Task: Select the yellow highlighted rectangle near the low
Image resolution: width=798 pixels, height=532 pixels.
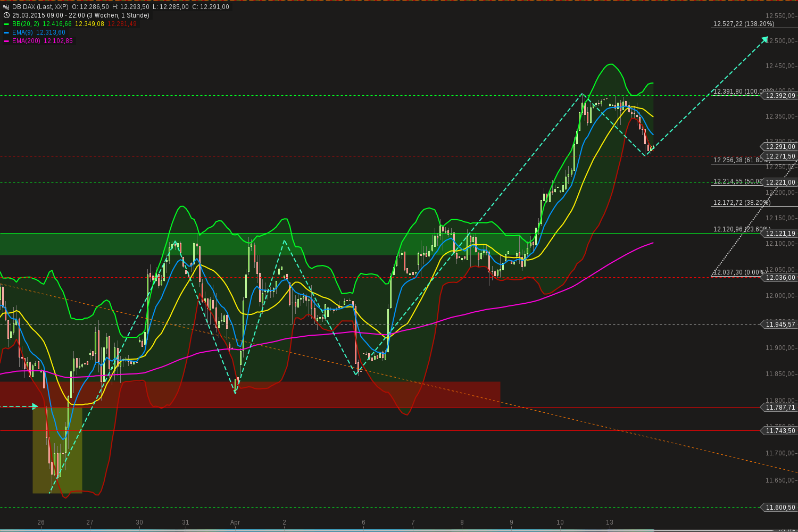Action: 57,450
